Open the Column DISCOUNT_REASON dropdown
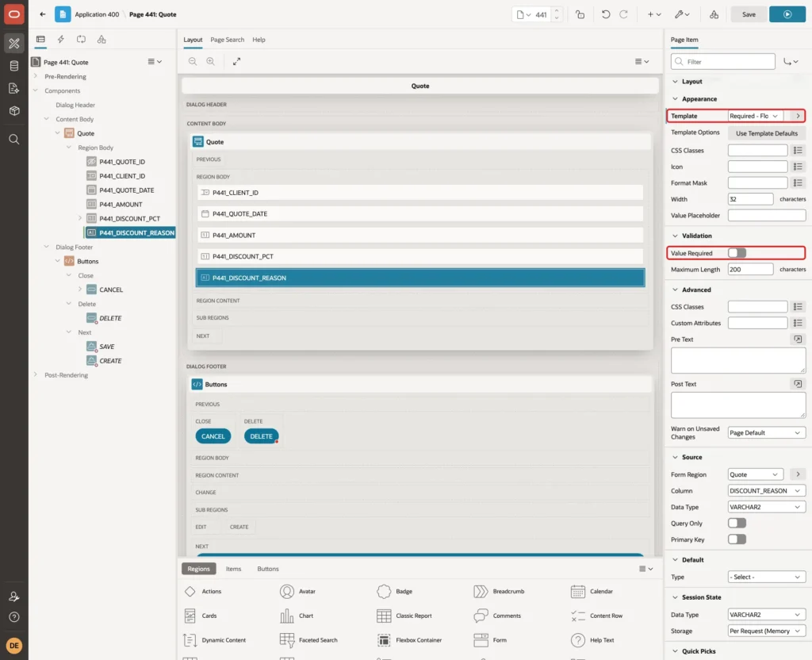 (x=767, y=490)
